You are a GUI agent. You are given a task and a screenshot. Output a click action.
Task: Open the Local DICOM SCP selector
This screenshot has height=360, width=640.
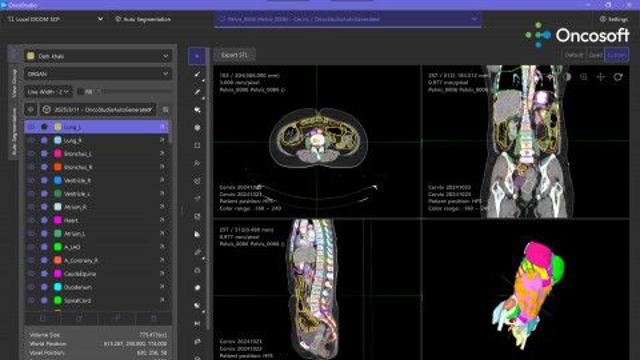coord(55,19)
